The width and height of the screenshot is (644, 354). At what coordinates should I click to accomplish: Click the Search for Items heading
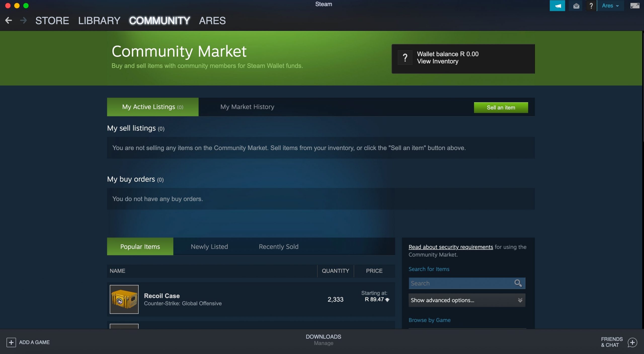[x=429, y=269]
